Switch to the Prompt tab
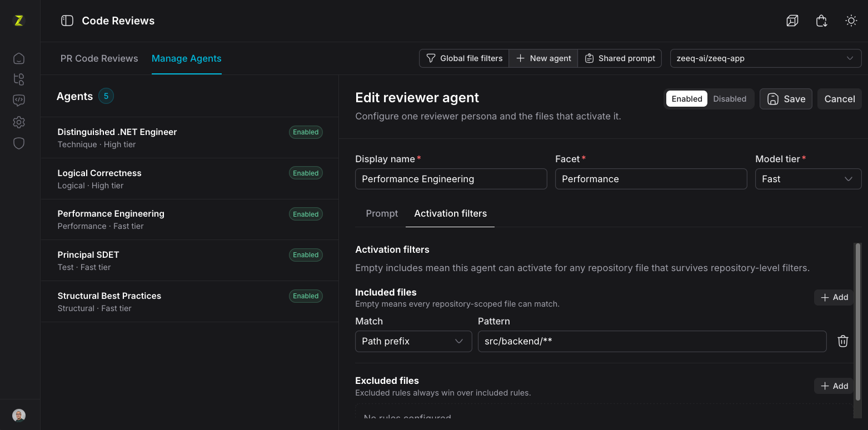Screen dimensions: 868x430 [x=382, y=213]
